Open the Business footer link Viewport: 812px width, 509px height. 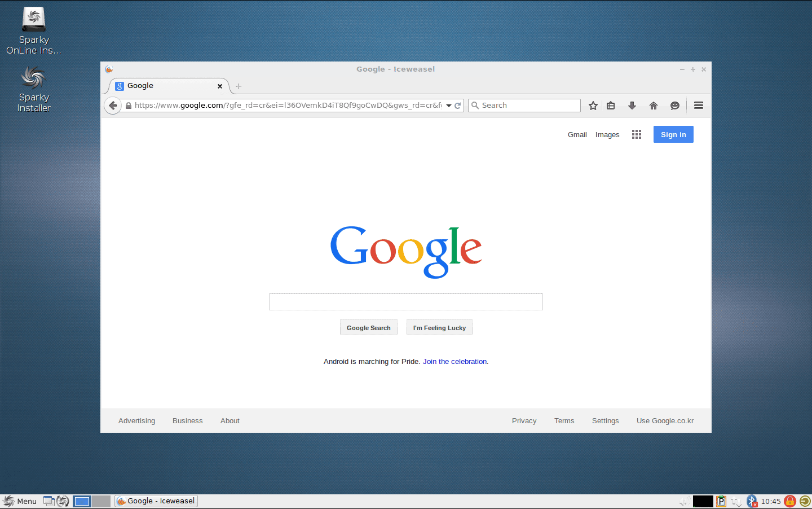(187, 421)
